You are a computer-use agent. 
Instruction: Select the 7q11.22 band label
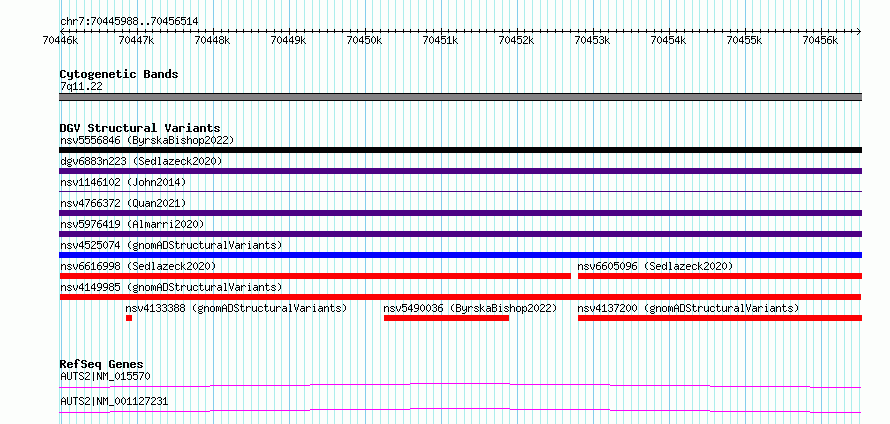81,87
